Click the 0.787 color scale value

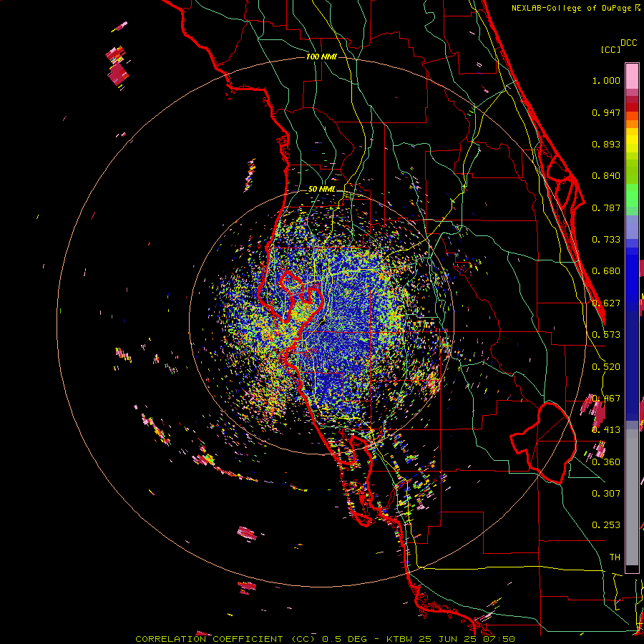point(606,208)
